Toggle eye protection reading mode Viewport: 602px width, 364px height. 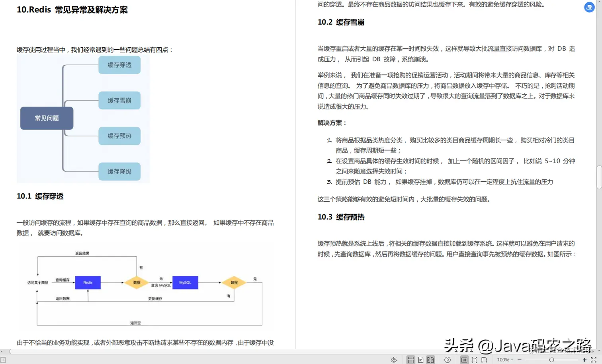394,360
